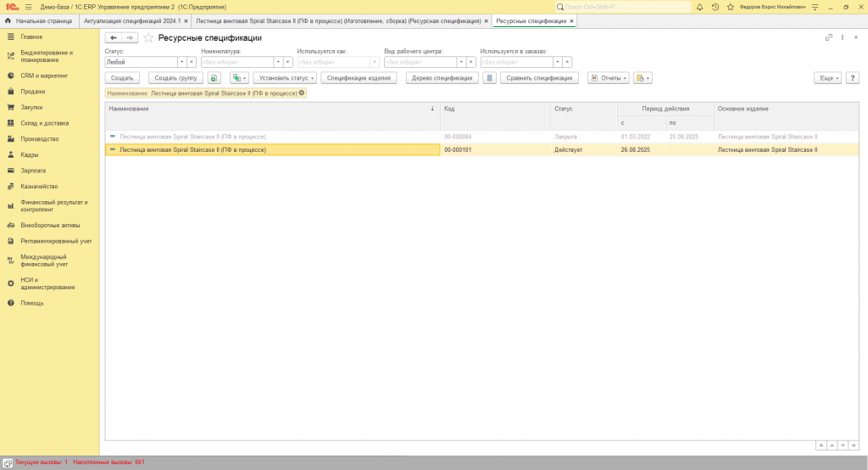868x470 pixels.
Task: Click Дерево спецификации button
Action: point(442,78)
